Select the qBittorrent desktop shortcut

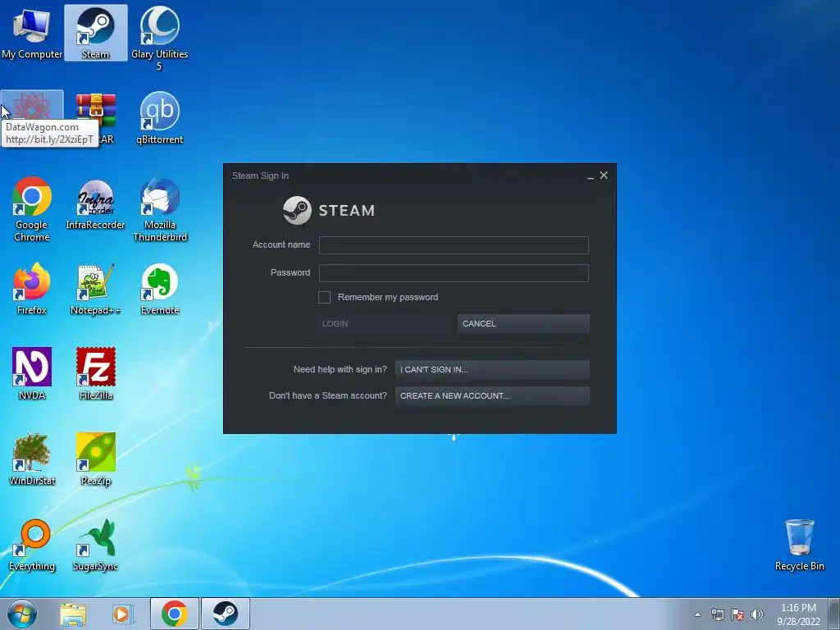click(x=160, y=118)
